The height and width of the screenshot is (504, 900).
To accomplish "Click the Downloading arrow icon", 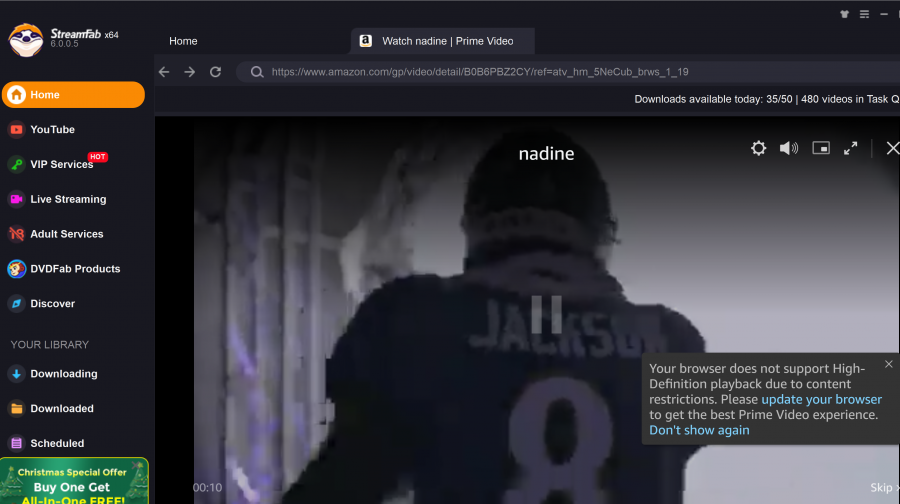I will coord(17,374).
